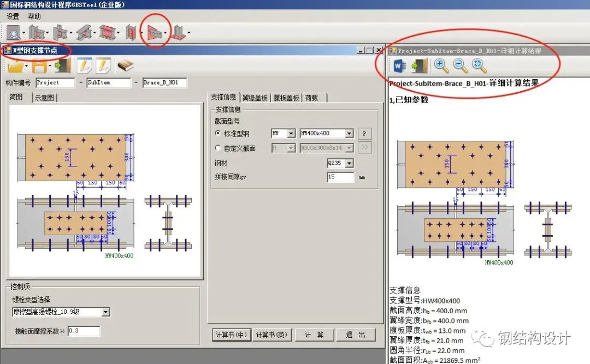590x364 pixels.
Task: Open dropdown arrow beside magnifier toolbar icon
Action: tap(23, 33)
